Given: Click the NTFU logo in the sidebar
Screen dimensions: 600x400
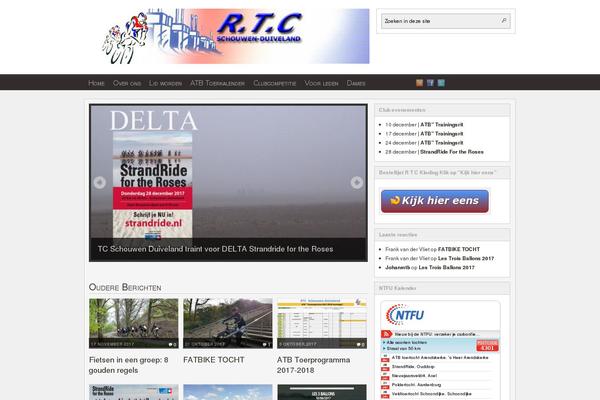Looking at the screenshot, I should [405, 315].
